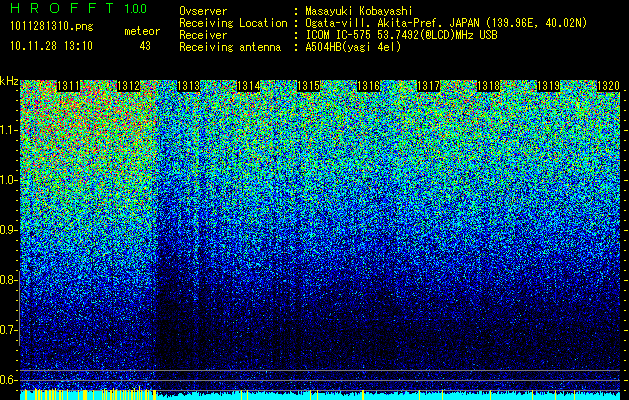Click the 1320 time marker
Screen dimensions: 629x400
pyautogui.click(x=609, y=86)
